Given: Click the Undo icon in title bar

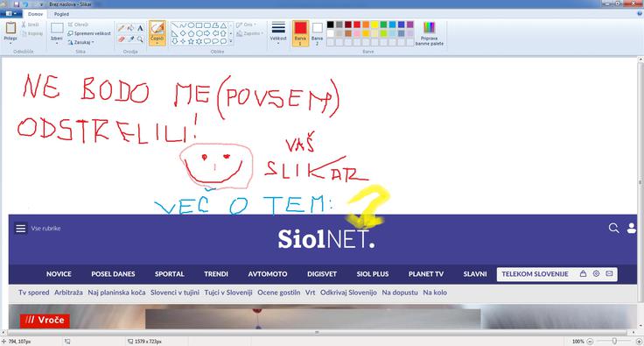Looking at the screenshot, I should point(25,4).
